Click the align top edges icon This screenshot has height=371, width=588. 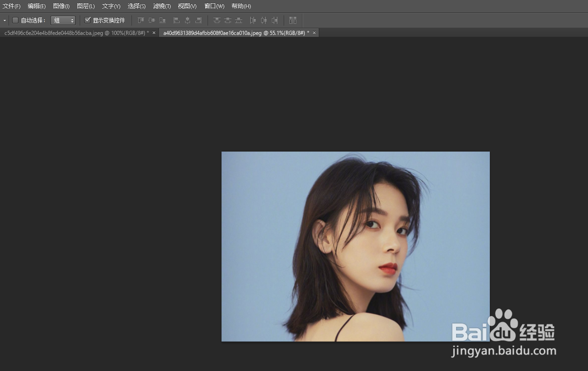pos(141,20)
